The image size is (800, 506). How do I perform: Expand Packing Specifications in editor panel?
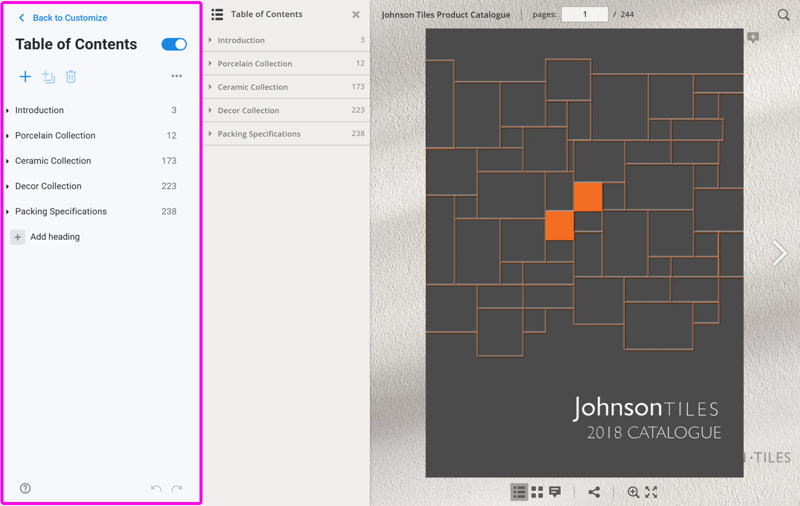click(7, 212)
